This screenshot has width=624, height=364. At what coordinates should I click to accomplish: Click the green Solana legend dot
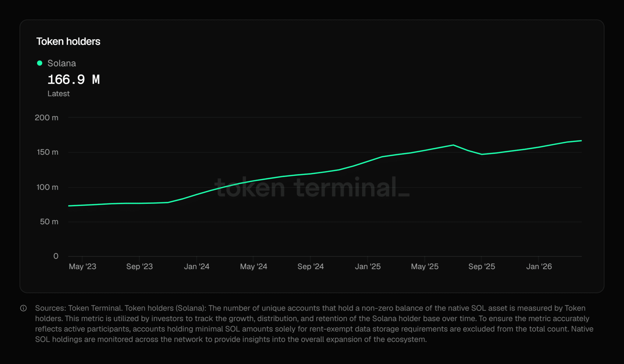point(40,63)
